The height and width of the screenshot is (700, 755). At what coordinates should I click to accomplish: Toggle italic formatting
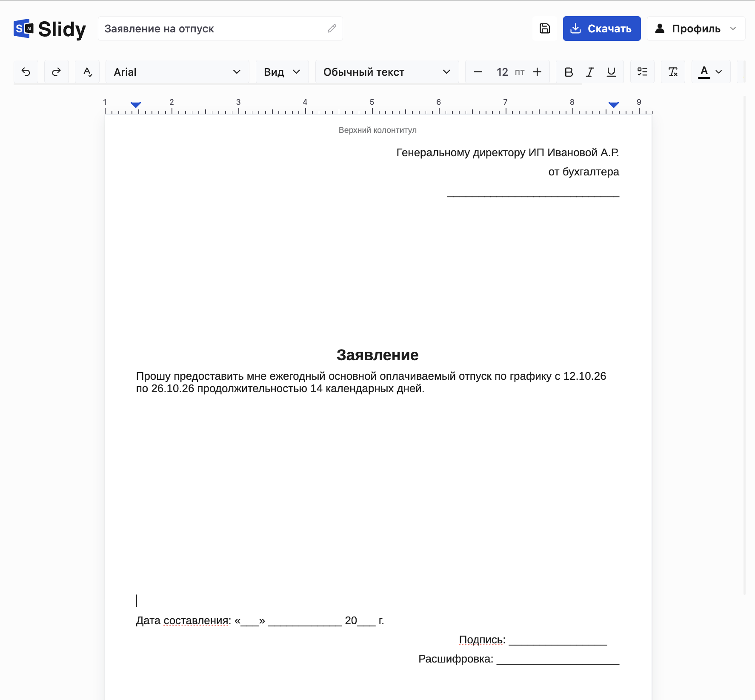point(590,72)
